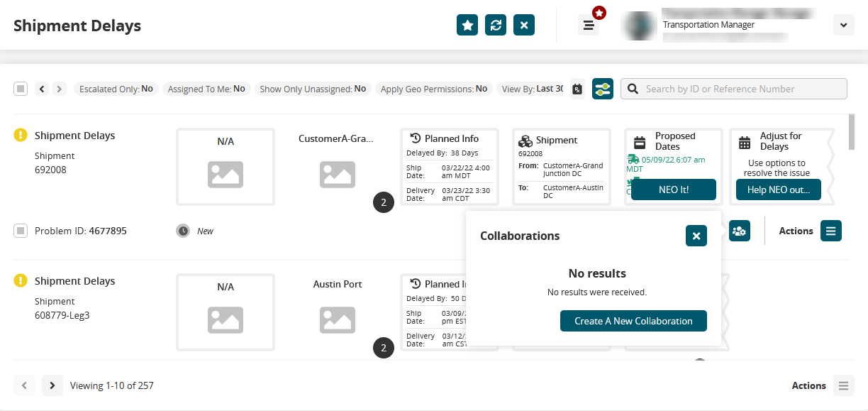Click warning icon for shipment 608779-Leg3
The height and width of the screenshot is (411, 868).
coord(21,280)
